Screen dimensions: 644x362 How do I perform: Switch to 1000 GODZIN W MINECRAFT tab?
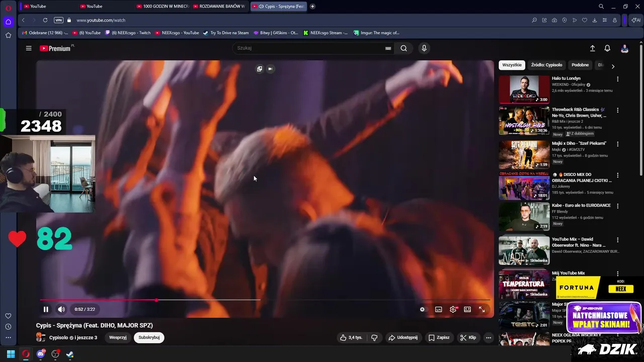(164, 6)
